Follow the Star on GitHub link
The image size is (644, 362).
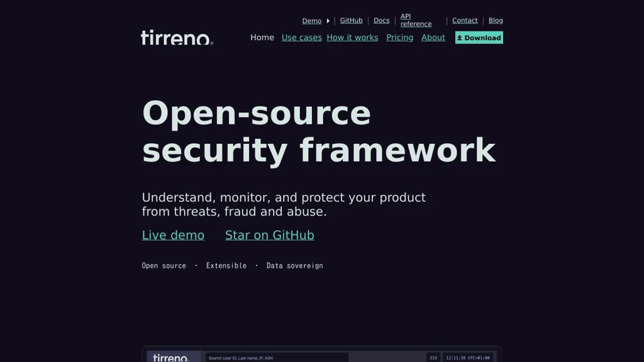point(269,235)
